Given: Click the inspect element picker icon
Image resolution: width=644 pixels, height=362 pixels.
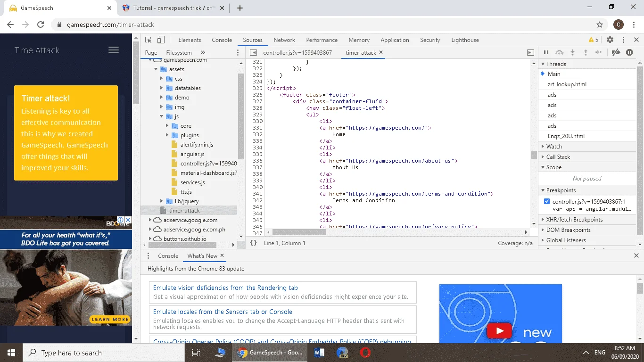Looking at the screenshot, I should coord(149,40).
